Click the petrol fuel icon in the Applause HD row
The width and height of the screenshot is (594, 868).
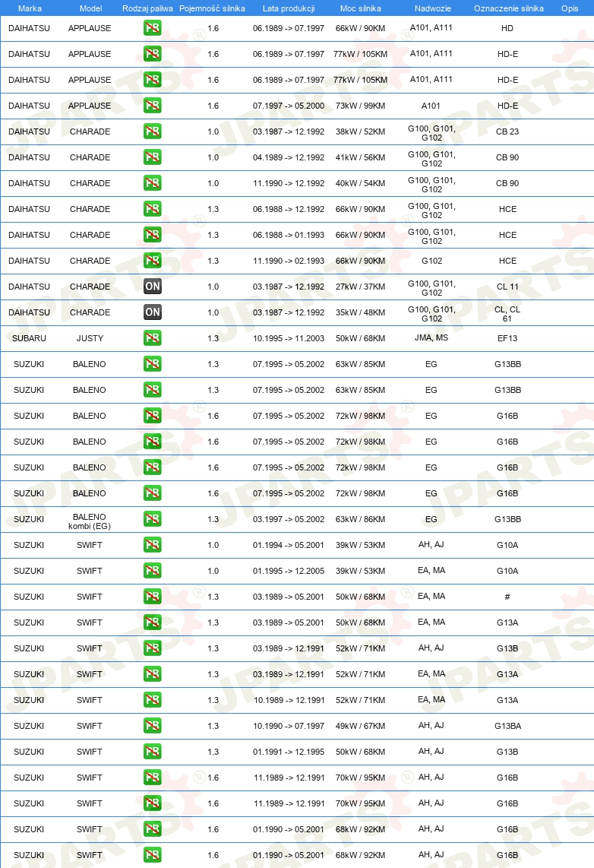coord(153,28)
